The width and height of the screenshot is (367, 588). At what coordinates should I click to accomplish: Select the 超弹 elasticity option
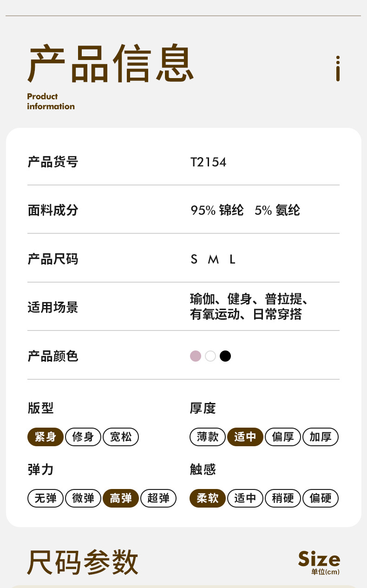(158, 498)
